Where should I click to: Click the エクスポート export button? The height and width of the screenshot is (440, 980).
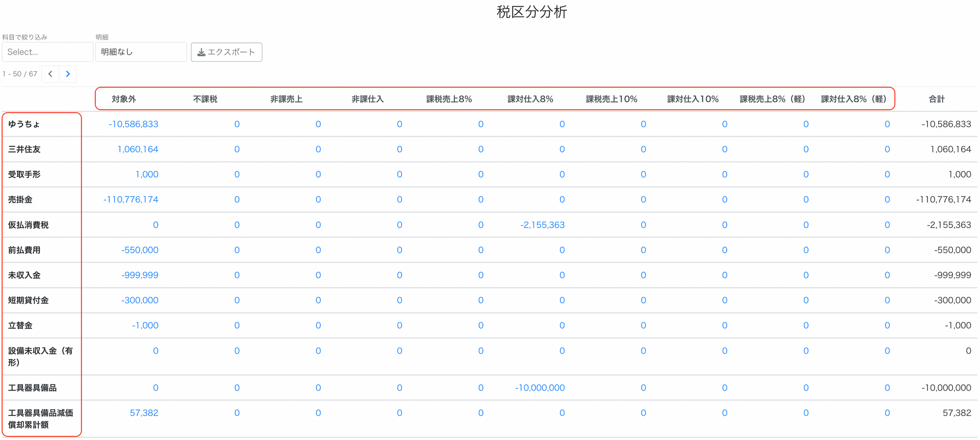point(227,52)
